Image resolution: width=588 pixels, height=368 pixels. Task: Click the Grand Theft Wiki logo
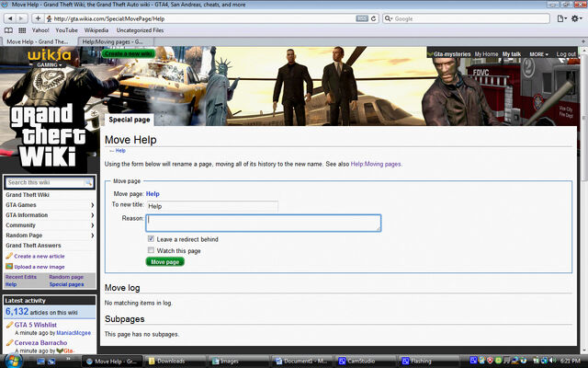(47, 136)
